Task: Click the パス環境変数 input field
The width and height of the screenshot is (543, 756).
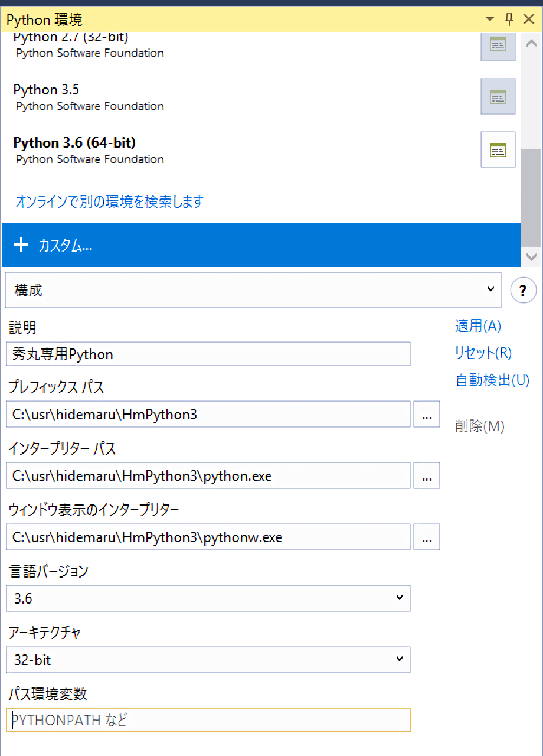Action: [208, 721]
